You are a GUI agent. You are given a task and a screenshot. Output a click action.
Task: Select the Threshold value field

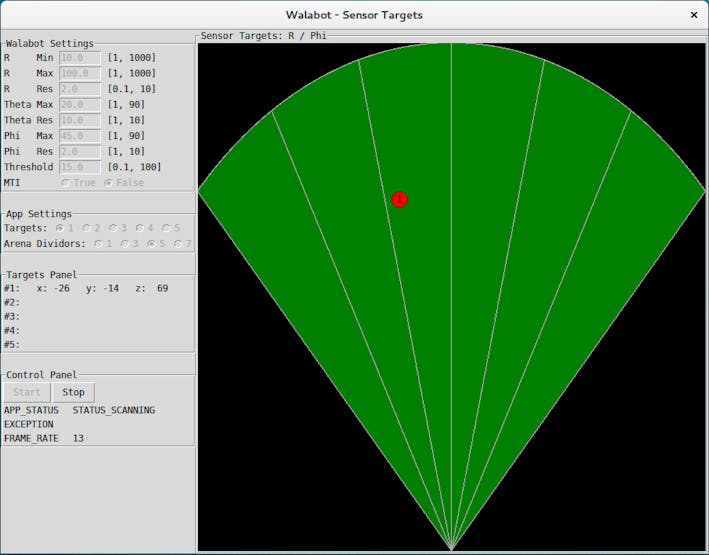pos(80,167)
